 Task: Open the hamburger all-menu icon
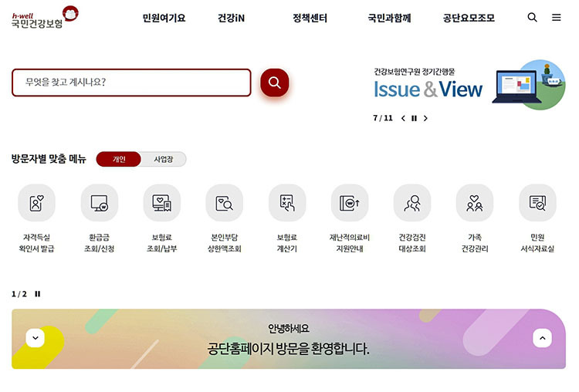(x=557, y=17)
